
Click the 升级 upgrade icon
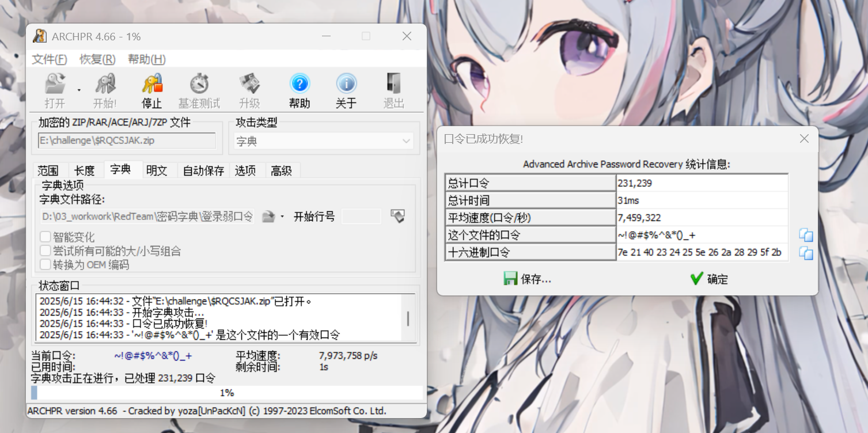point(250,84)
